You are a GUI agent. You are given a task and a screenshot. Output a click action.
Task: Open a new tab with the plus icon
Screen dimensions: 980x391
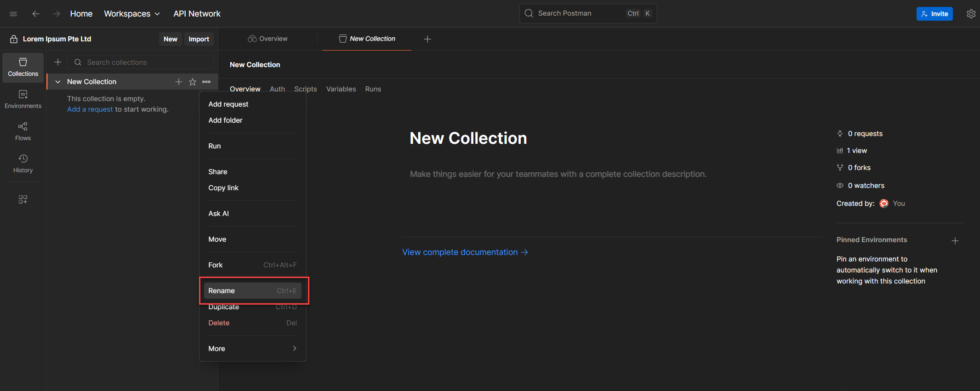427,39
